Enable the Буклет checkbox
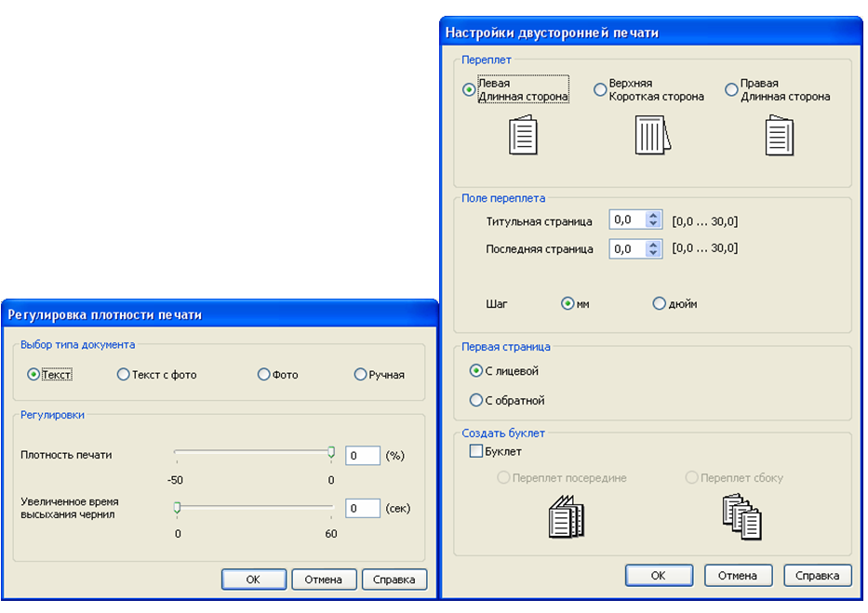 (475, 451)
